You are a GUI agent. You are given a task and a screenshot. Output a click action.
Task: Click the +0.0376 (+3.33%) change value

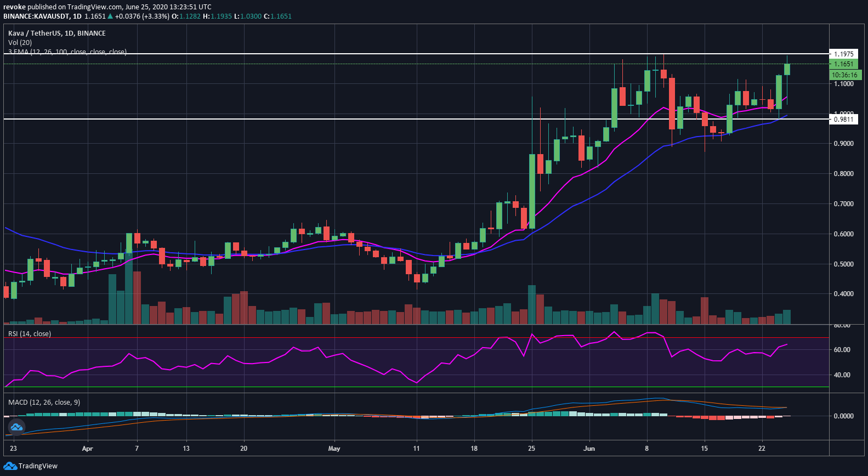[x=142, y=16]
